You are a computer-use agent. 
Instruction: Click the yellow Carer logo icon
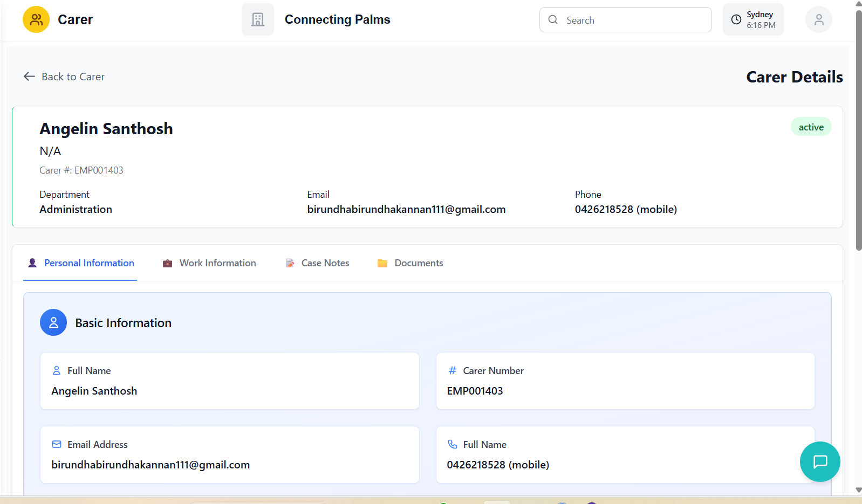tap(36, 20)
